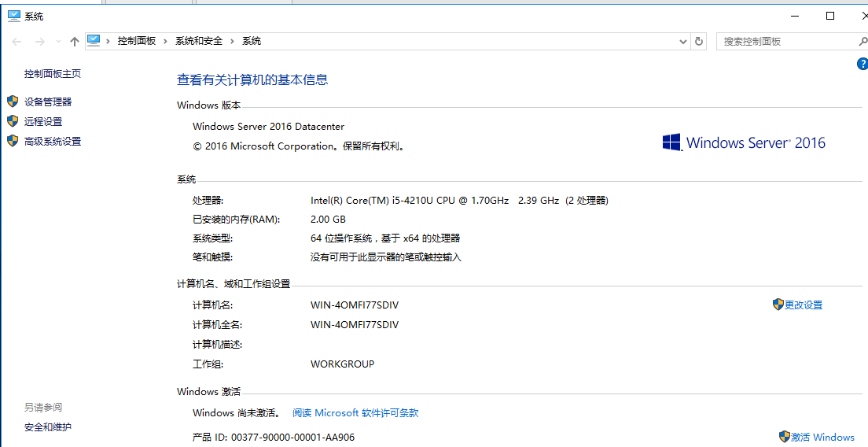Click the WIN-4OMFI77SDIV value beside 计算机全名

(355, 324)
